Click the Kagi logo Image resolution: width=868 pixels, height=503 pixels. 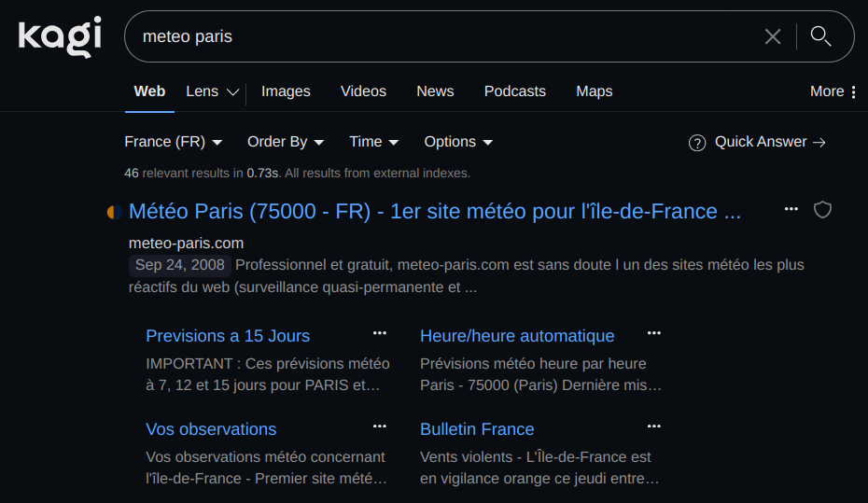pos(60,37)
